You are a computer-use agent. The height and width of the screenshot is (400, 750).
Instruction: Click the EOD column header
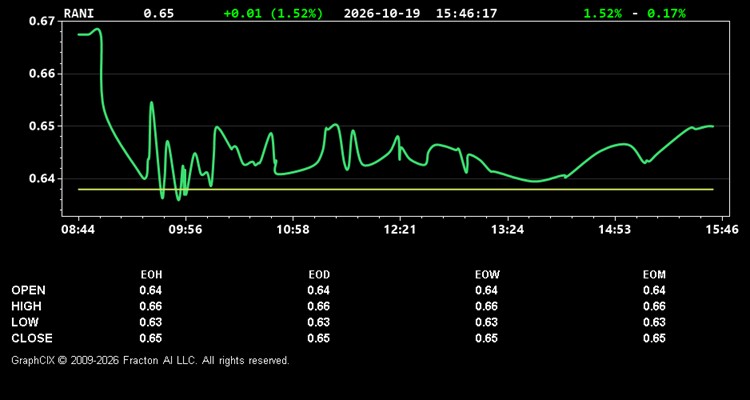tap(319, 275)
